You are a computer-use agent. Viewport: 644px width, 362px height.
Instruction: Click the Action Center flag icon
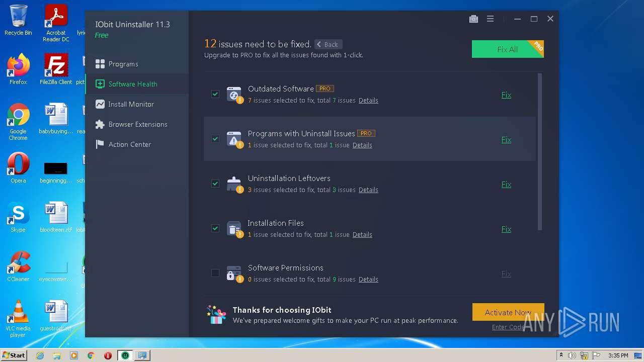click(x=100, y=144)
